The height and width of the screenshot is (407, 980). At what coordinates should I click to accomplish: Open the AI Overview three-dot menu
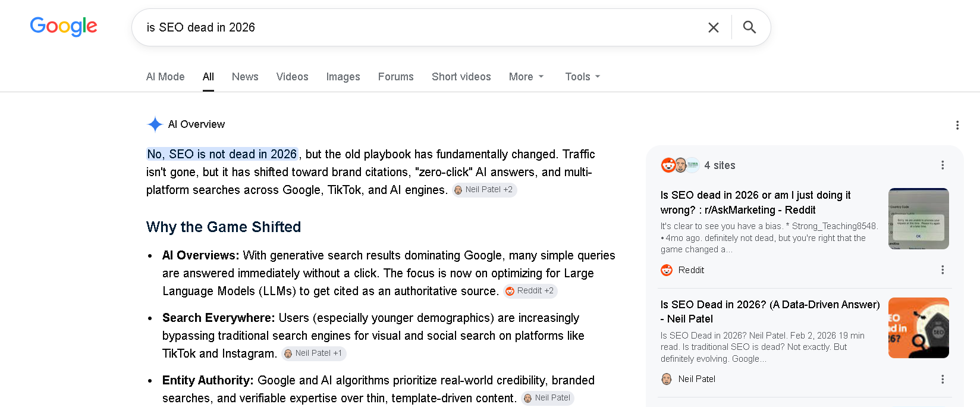pyautogui.click(x=957, y=125)
